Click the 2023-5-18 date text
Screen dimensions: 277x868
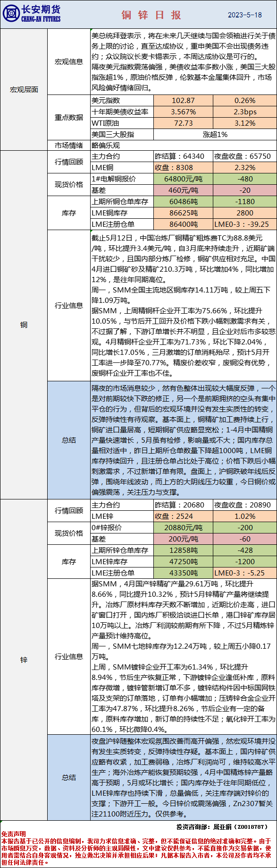pyautogui.click(x=244, y=15)
